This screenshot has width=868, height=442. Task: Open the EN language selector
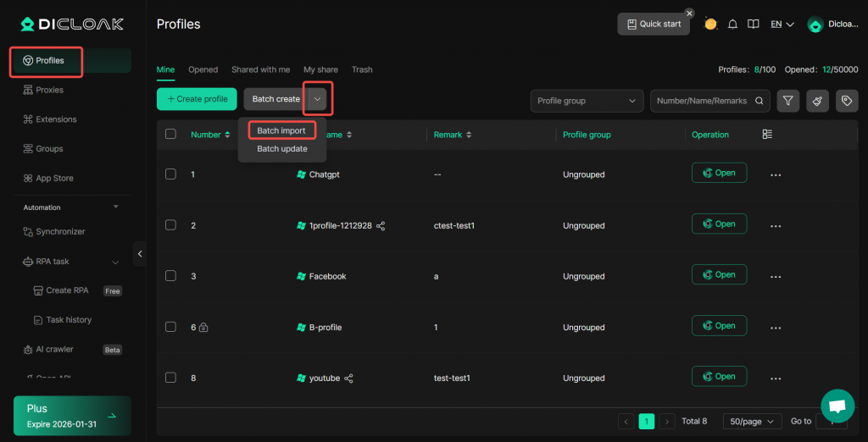pos(782,25)
